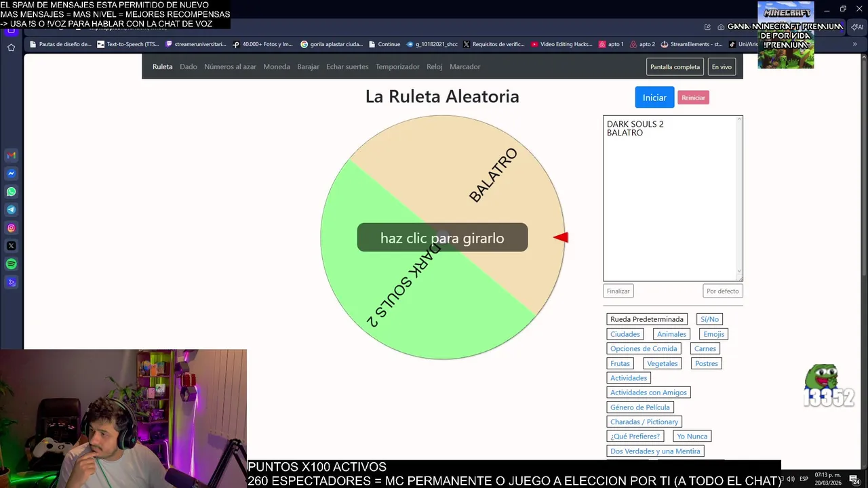
Task: Click inside the wheel entries text area
Action: 669,198
